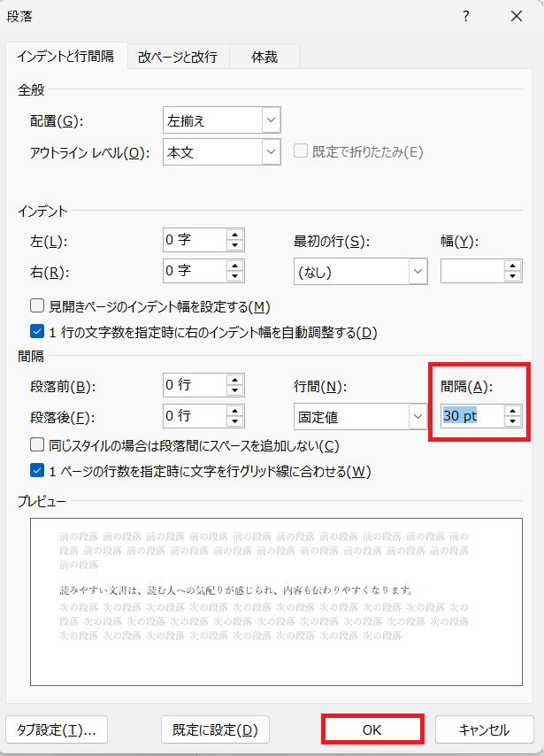Switch to the 改ページと改行 tab
This screenshot has width=544, height=756.
[178, 57]
